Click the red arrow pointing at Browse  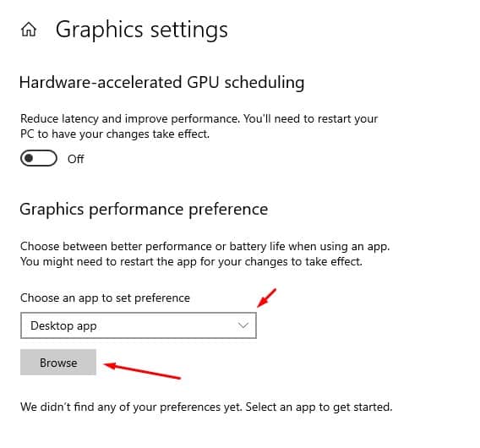click(x=142, y=370)
